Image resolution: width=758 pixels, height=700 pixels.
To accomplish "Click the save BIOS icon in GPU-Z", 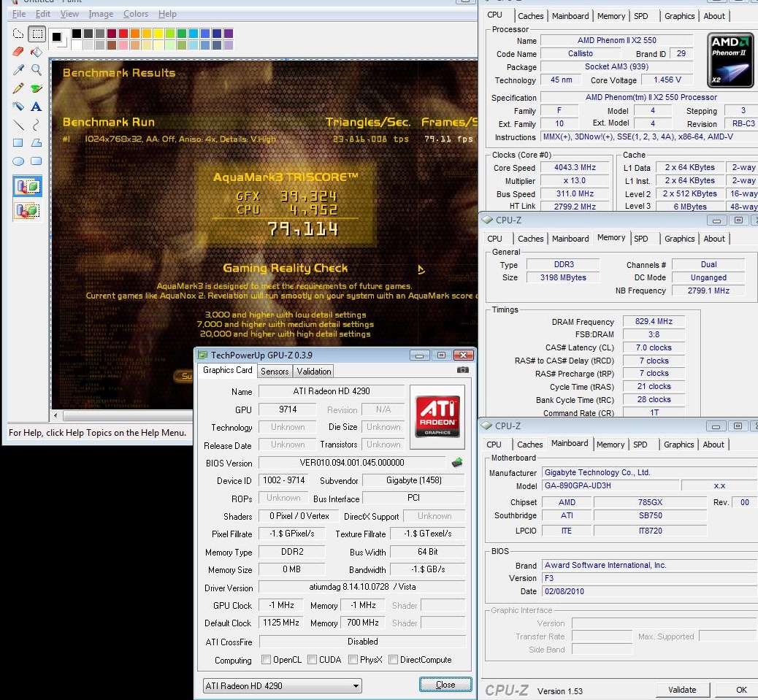I will tap(457, 462).
